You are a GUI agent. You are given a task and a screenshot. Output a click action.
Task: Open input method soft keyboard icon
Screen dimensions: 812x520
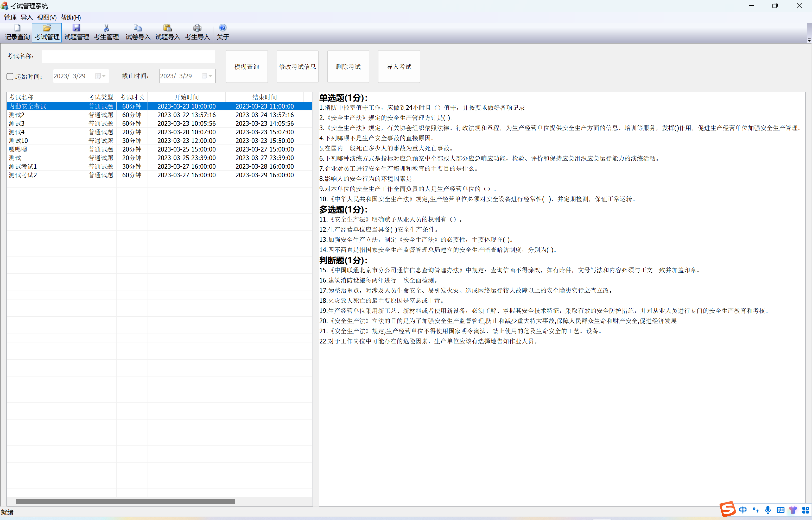(x=781, y=510)
